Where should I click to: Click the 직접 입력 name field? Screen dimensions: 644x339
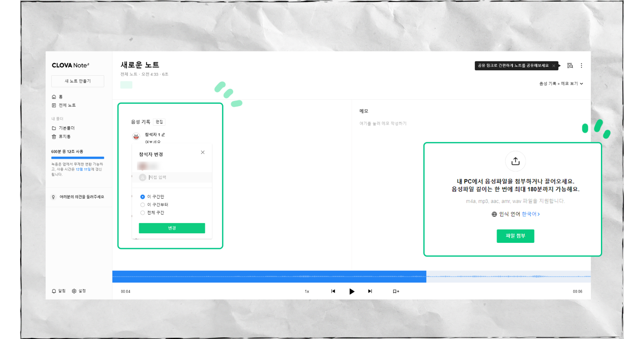tap(172, 177)
